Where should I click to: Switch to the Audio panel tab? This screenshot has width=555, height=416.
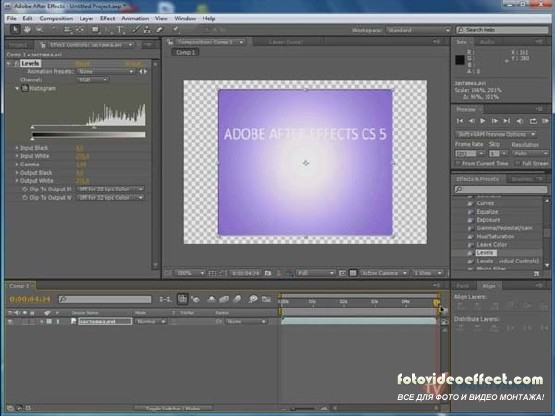click(x=487, y=42)
